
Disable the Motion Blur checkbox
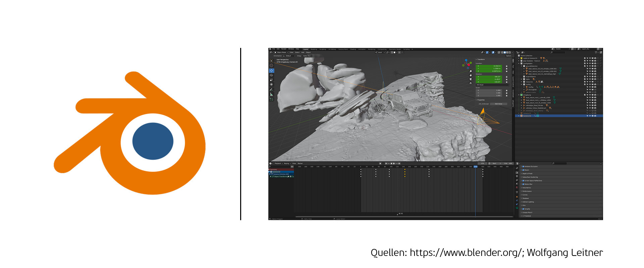pyautogui.click(x=523, y=184)
